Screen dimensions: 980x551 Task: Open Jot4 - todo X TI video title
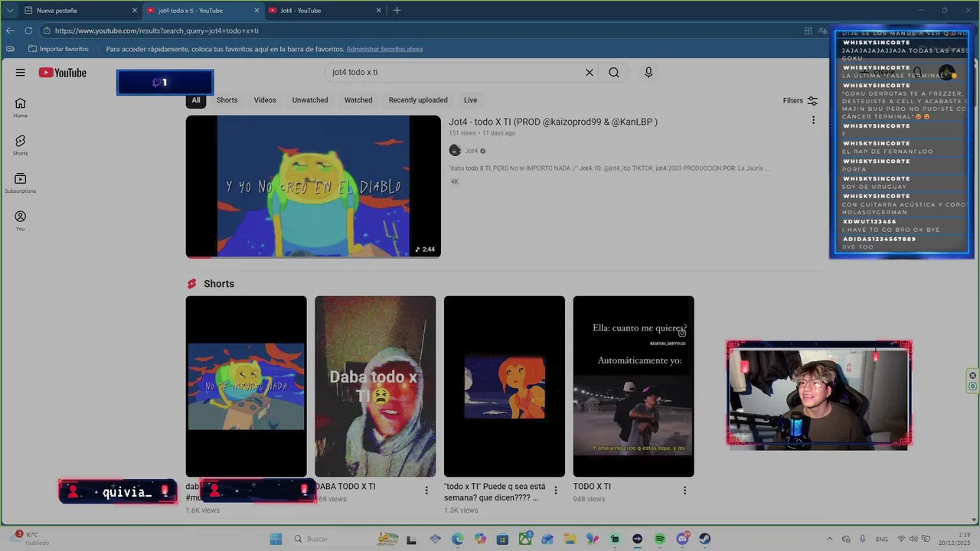point(553,122)
